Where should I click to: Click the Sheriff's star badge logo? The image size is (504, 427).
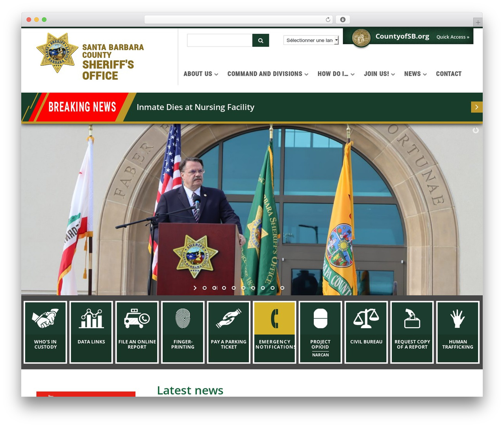tap(57, 53)
